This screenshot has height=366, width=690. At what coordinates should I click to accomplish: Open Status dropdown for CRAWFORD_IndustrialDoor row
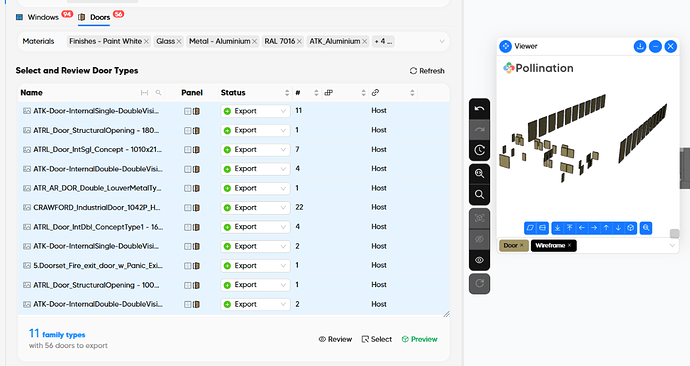255,208
